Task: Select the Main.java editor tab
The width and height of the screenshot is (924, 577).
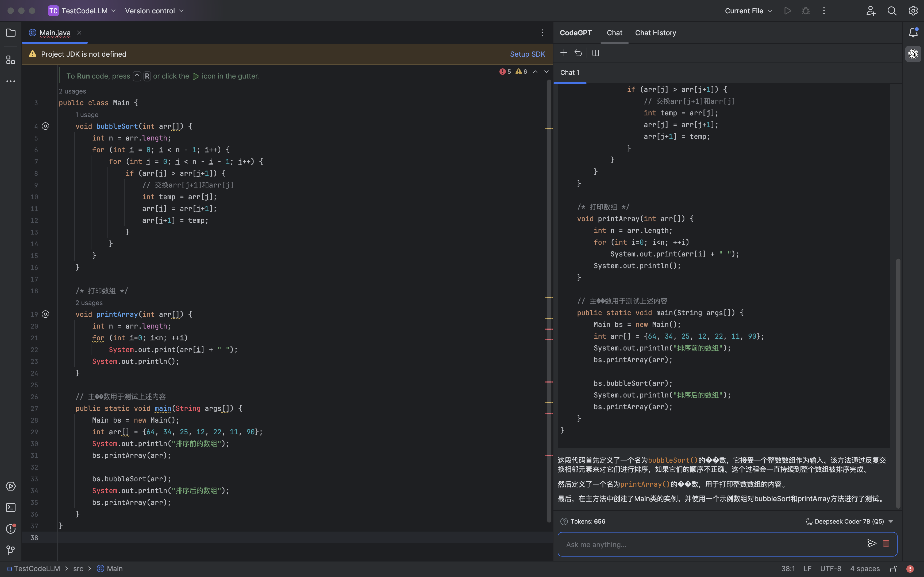Action: pos(55,33)
